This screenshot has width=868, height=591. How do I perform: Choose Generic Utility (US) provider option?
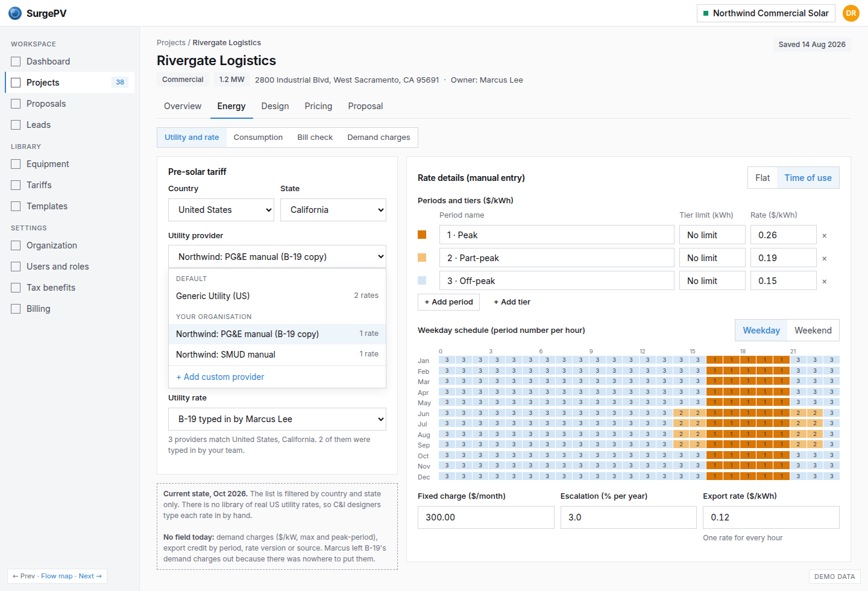click(277, 296)
